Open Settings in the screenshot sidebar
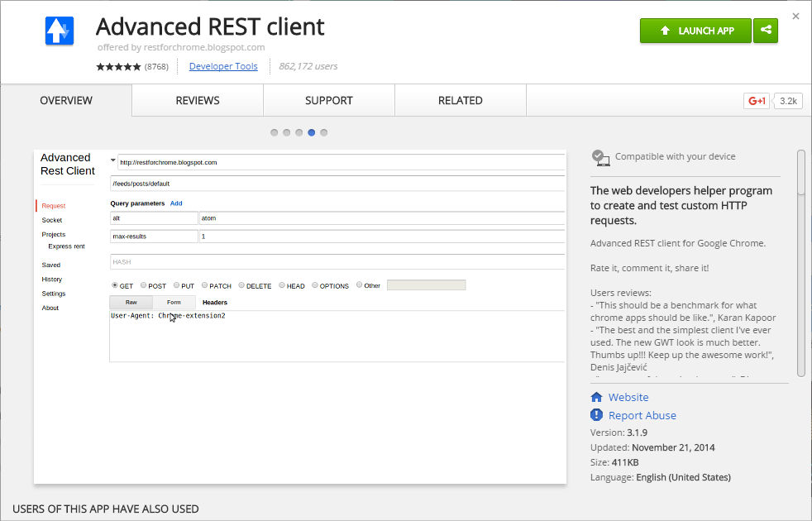The width and height of the screenshot is (812, 521). pos(54,293)
